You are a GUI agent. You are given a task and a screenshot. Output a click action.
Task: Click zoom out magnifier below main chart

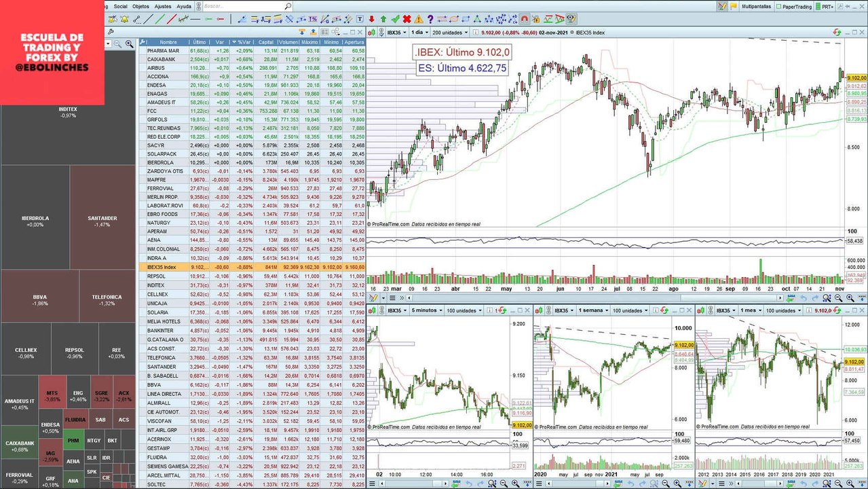point(838,297)
